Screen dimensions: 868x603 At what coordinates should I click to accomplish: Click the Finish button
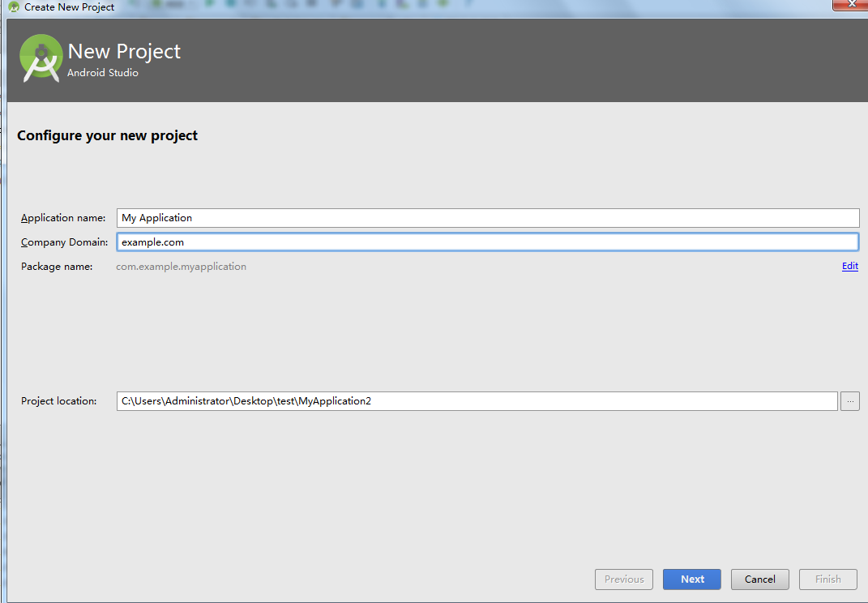(827, 579)
